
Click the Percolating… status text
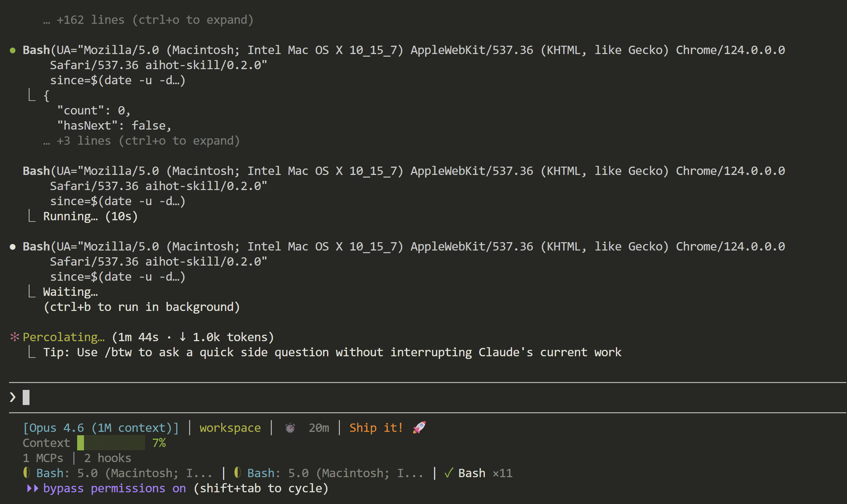64,337
